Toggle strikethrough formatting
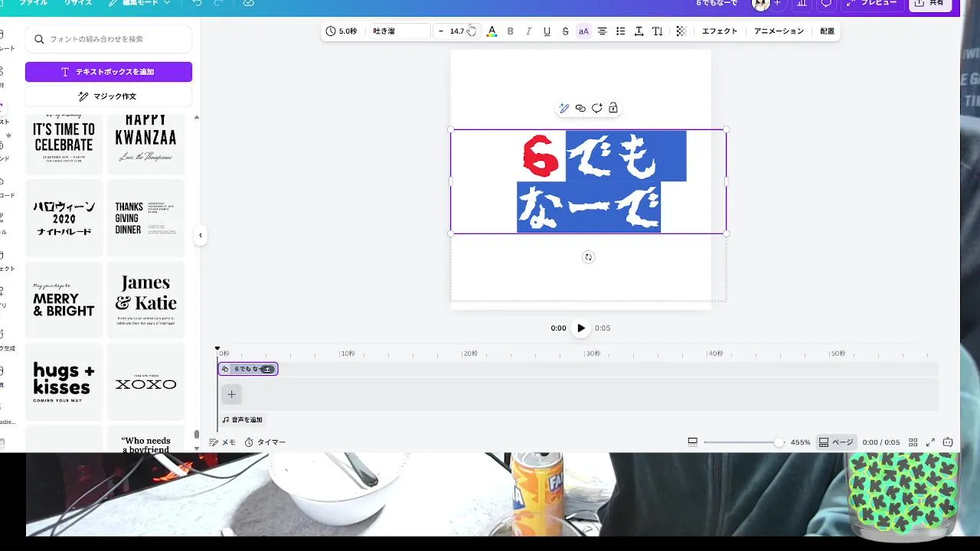Image resolution: width=980 pixels, height=551 pixels. [x=565, y=31]
